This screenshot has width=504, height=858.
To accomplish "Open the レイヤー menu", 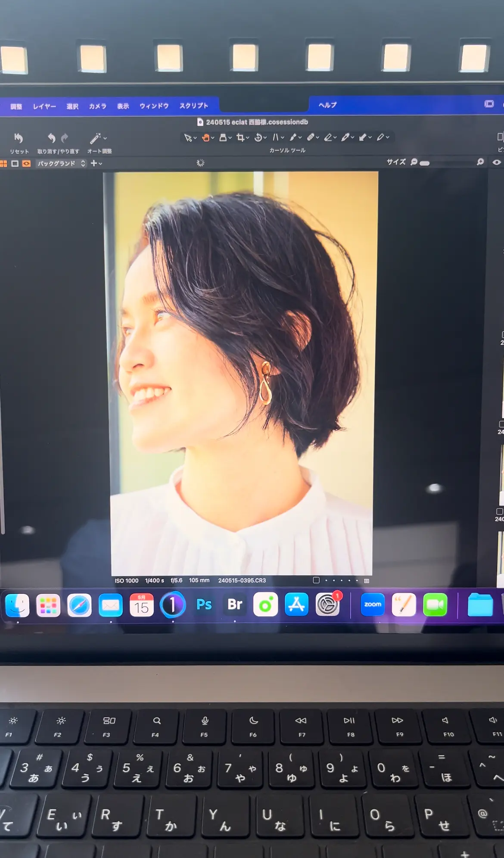I will pyautogui.click(x=44, y=106).
